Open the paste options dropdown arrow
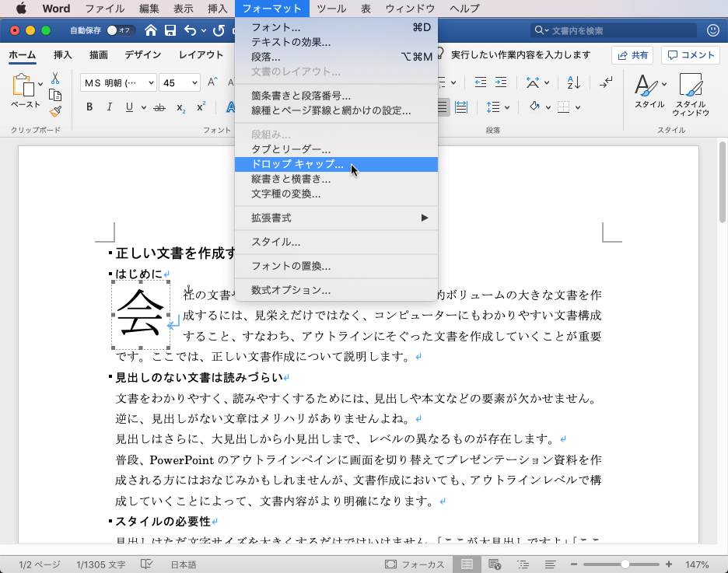The height and width of the screenshot is (573, 728). [41, 85]
